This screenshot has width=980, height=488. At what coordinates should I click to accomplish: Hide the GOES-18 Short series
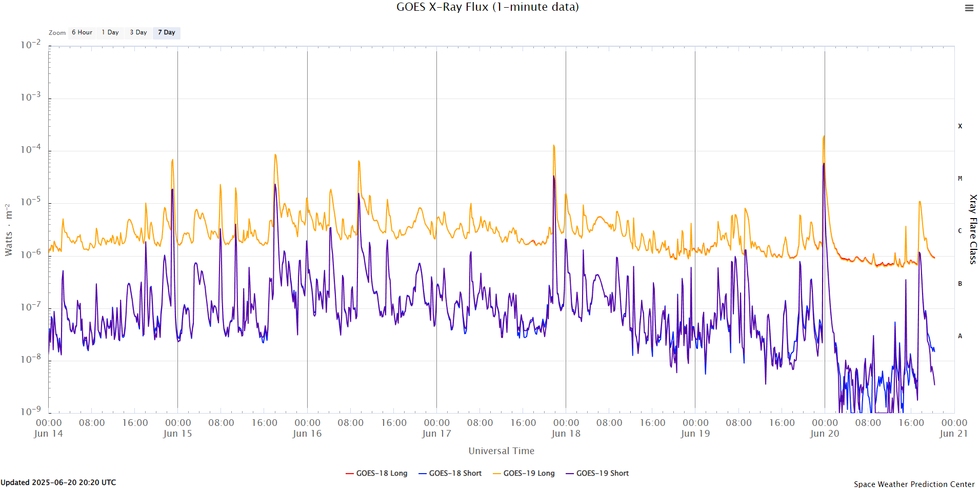point(455,473)
